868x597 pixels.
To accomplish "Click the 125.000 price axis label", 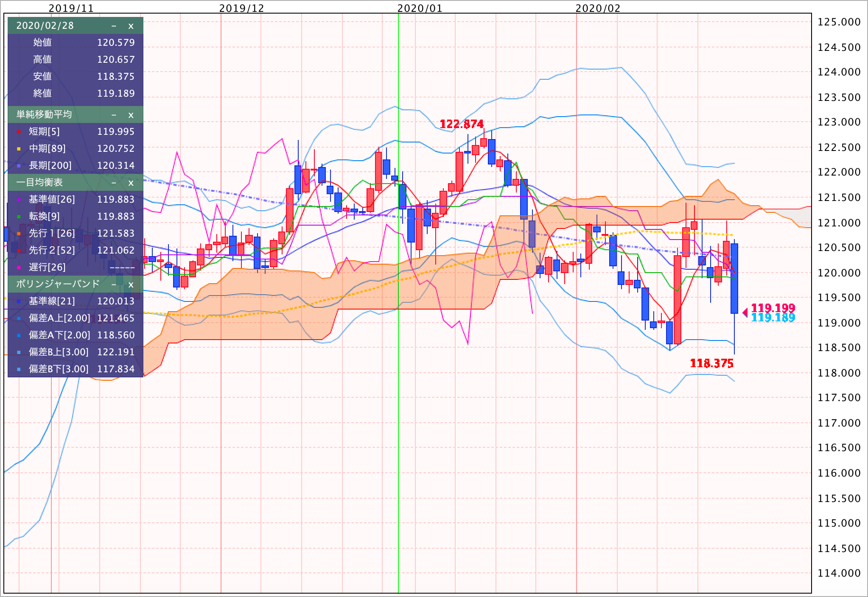I will [x=839, y=22].
